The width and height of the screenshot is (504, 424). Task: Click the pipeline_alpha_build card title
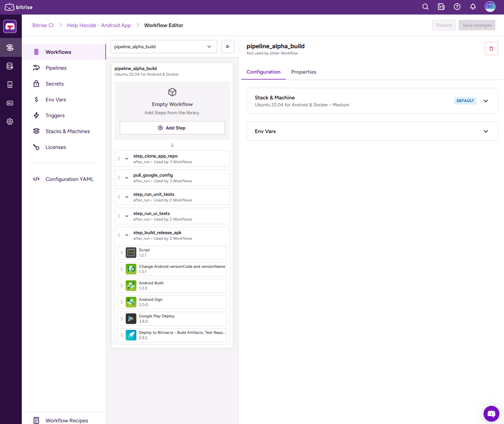tap(136, 68)
